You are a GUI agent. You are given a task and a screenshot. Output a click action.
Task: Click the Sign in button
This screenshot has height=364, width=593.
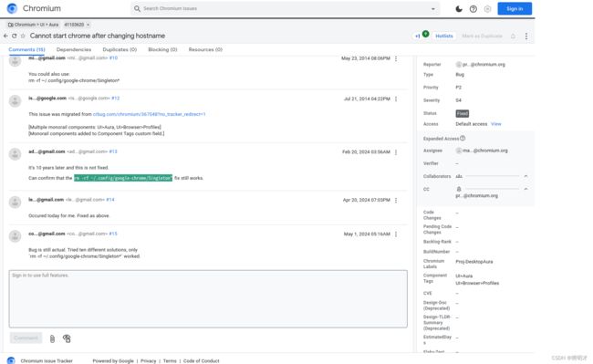pyautogui.click(x=515, y=9)
